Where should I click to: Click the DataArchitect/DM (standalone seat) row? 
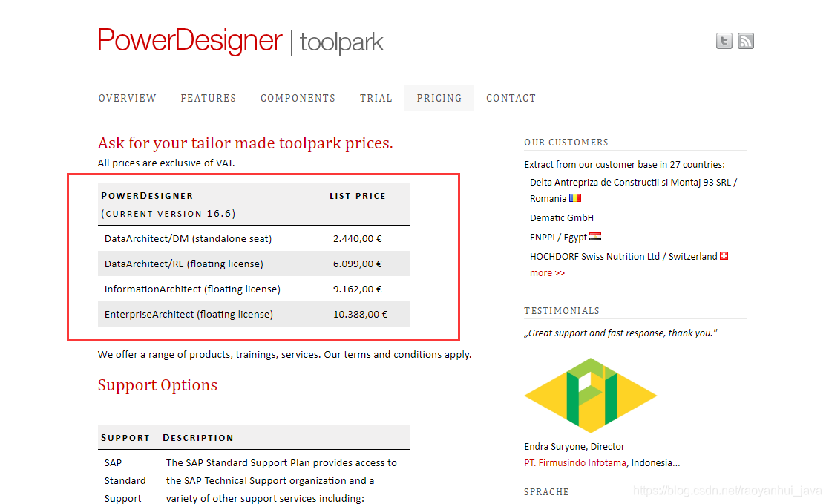pos(254,238)
